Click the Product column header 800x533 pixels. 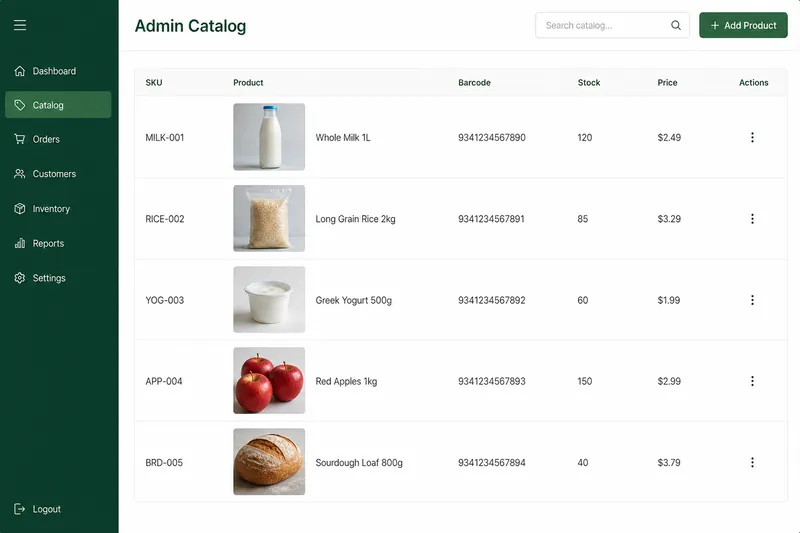pos(248,83)
